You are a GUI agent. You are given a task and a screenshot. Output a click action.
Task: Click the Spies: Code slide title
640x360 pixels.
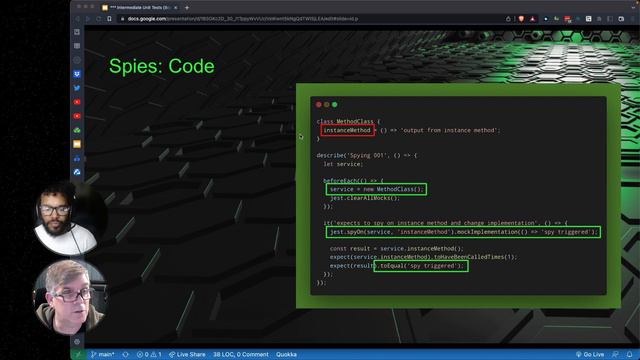click(x=162, y=66)
